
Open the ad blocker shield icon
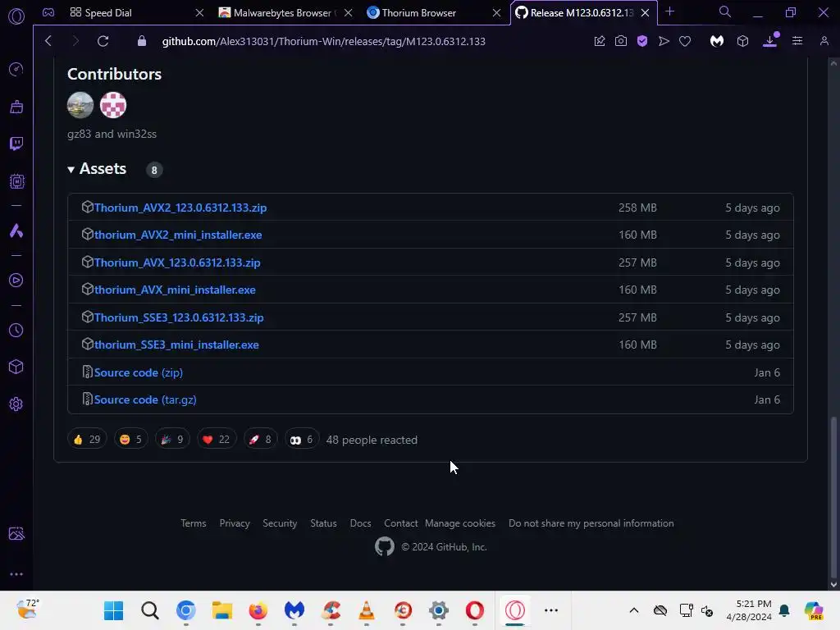642,41
